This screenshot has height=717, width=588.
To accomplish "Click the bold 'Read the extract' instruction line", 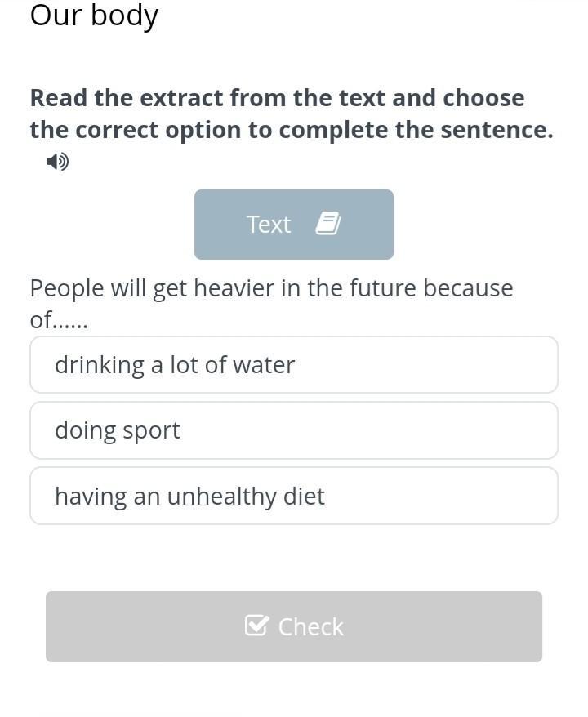I will pos(277,98).
